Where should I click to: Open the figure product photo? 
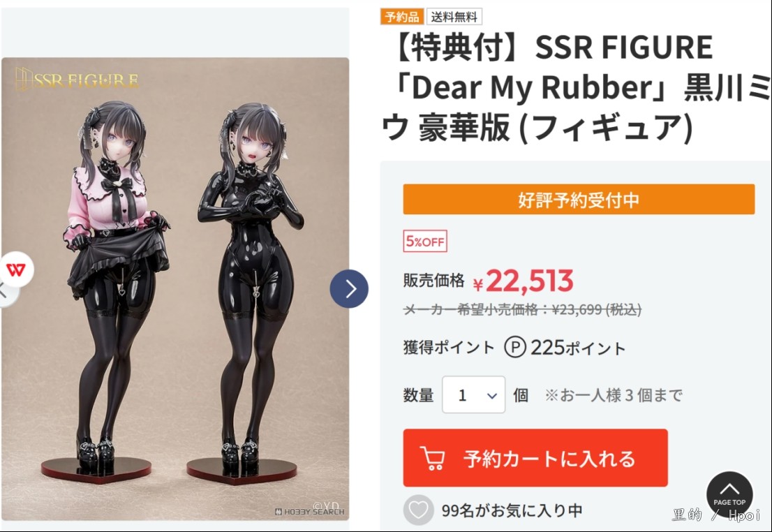tap(175, 289)
